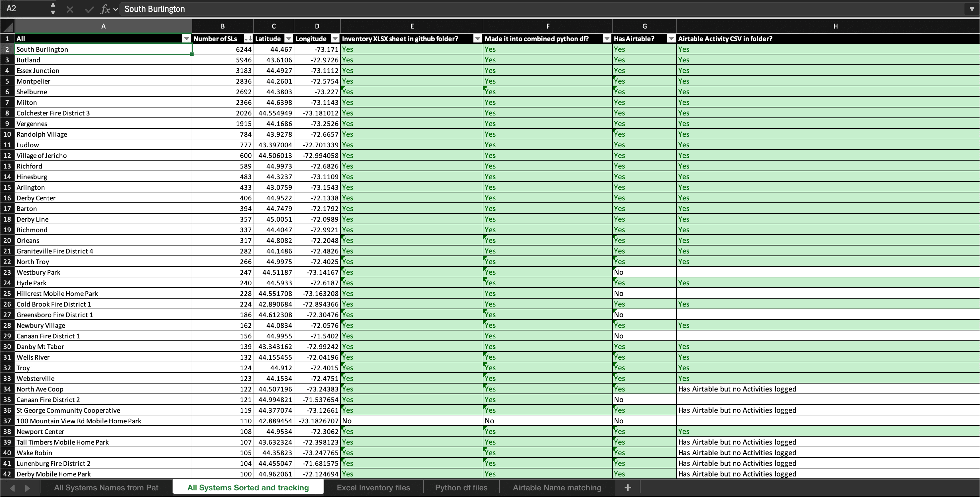The height and width of the screenshot is (497, 980).
Task: Open the Airtable Name matching sheet tab
Action: pyautogui.click(x=557, y=487)
